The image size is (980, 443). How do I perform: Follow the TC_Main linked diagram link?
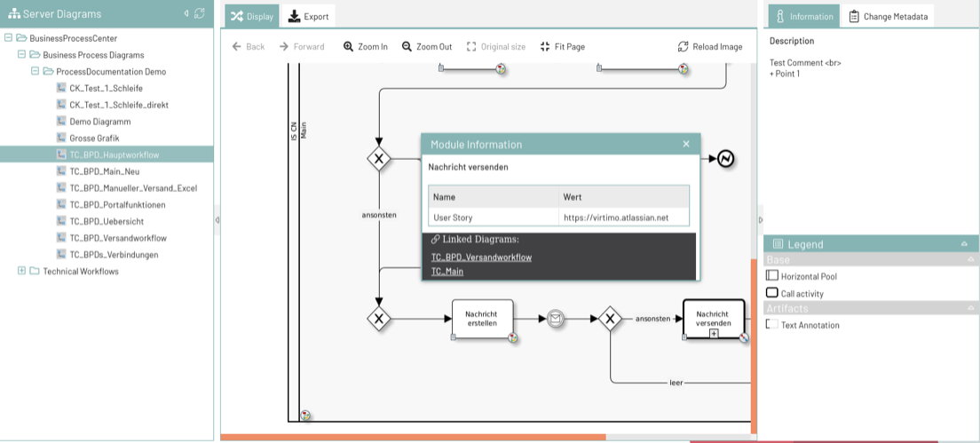[447, 272]
